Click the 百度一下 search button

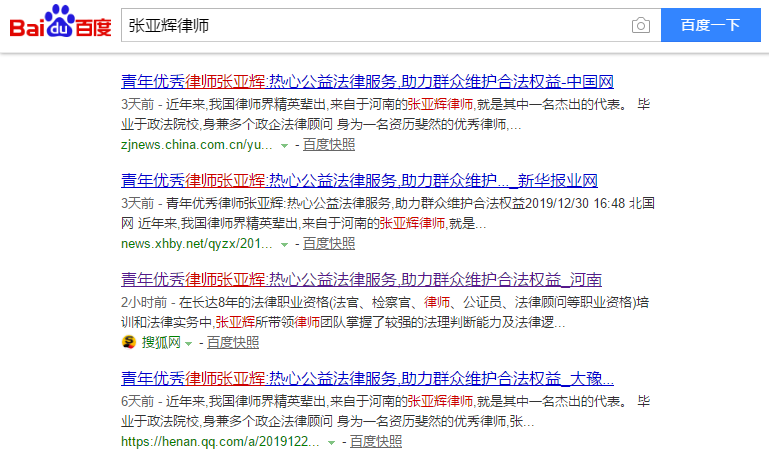coord(711,25)
